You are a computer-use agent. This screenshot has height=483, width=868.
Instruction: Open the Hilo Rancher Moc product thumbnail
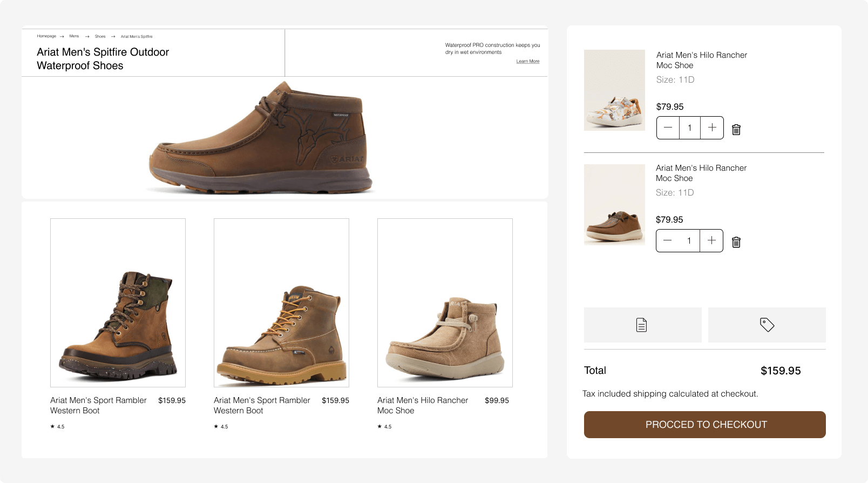(445, 303)
